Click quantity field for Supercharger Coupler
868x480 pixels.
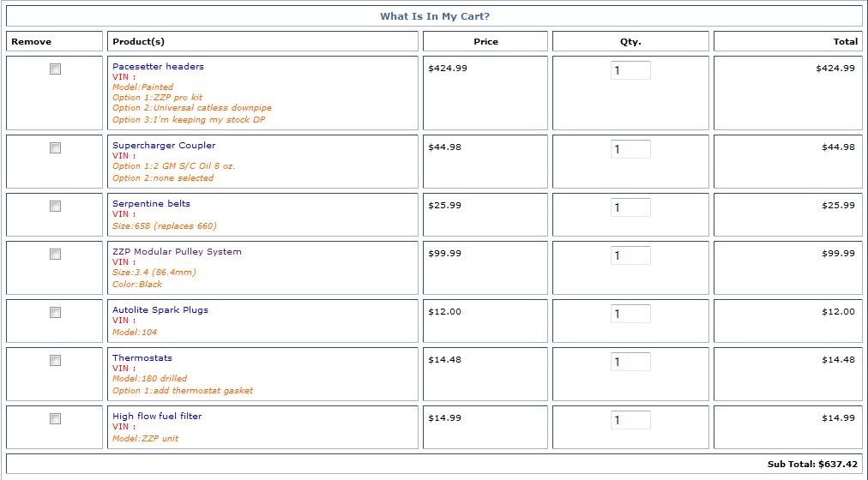point(630,149)
